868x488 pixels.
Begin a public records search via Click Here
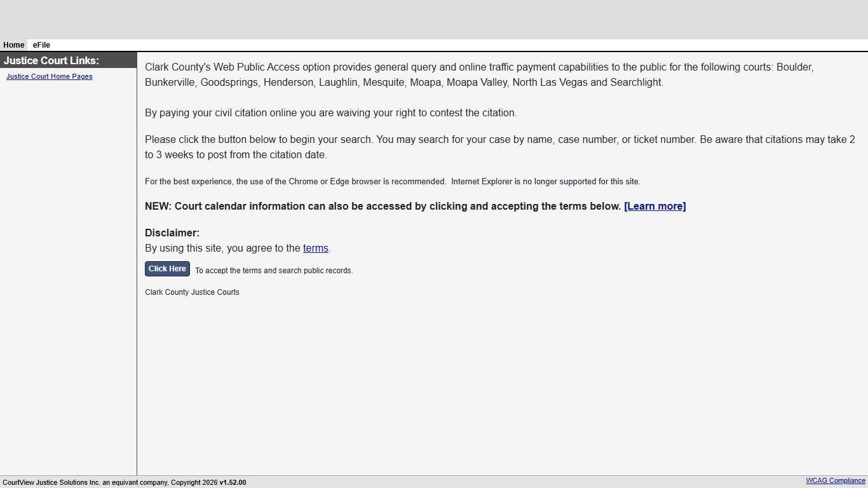[x=167, y=269]
